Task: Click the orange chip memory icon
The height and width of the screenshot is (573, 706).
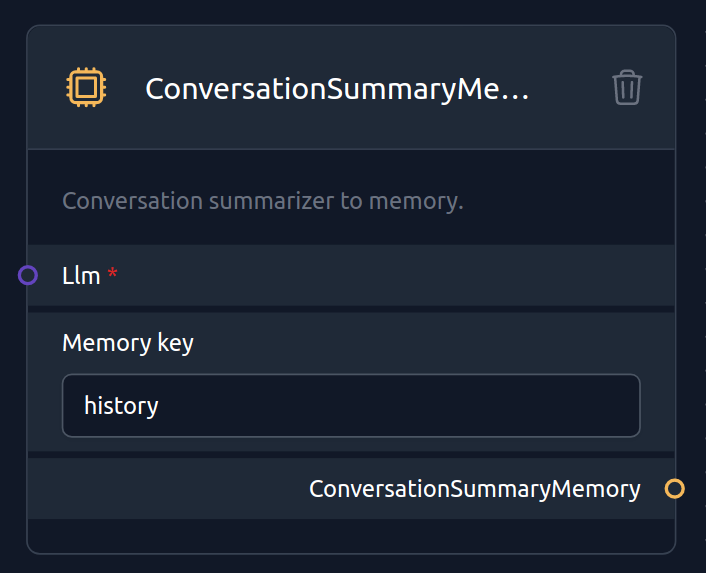Action: (x=86, y=87)
